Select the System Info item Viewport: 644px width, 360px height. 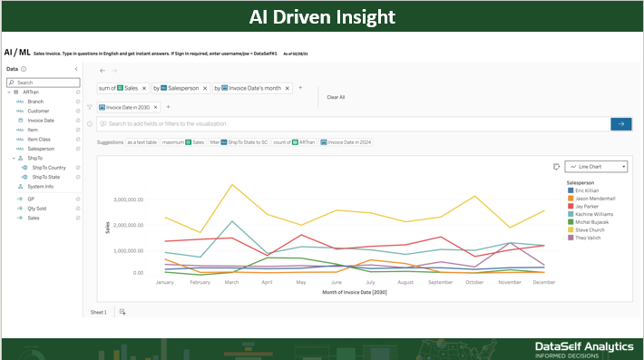pyautogui.click(x=40, y=187)
